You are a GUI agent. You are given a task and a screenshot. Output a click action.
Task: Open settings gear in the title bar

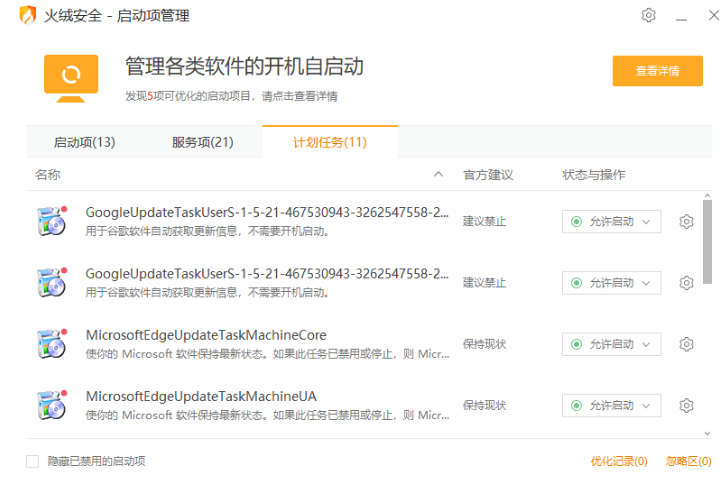[648, 15]
